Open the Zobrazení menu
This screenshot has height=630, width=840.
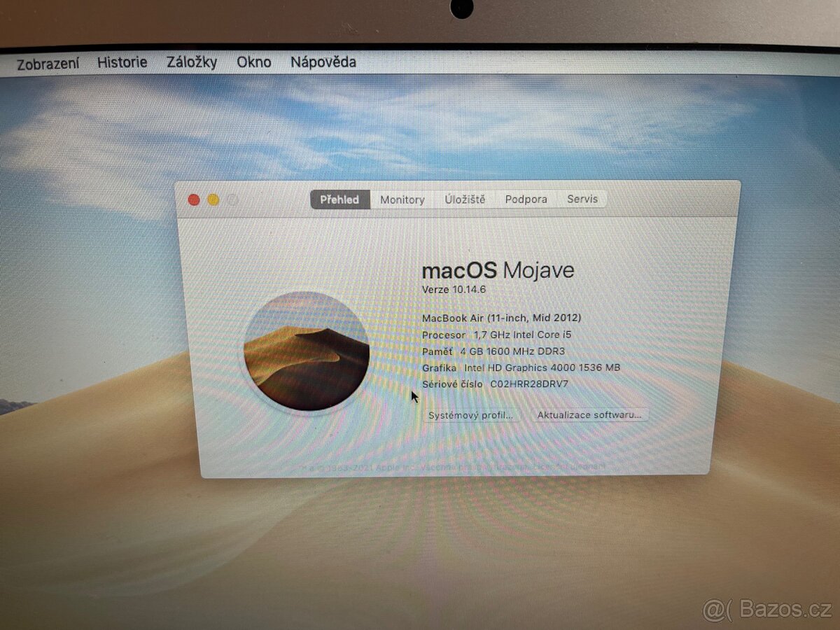49,62
